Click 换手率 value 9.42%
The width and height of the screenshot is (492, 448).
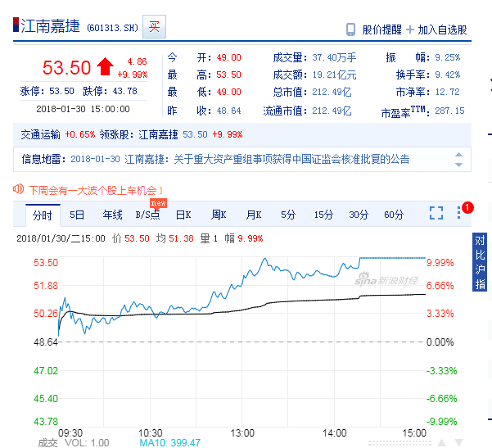pyautogui.click(x=447, y=75)
